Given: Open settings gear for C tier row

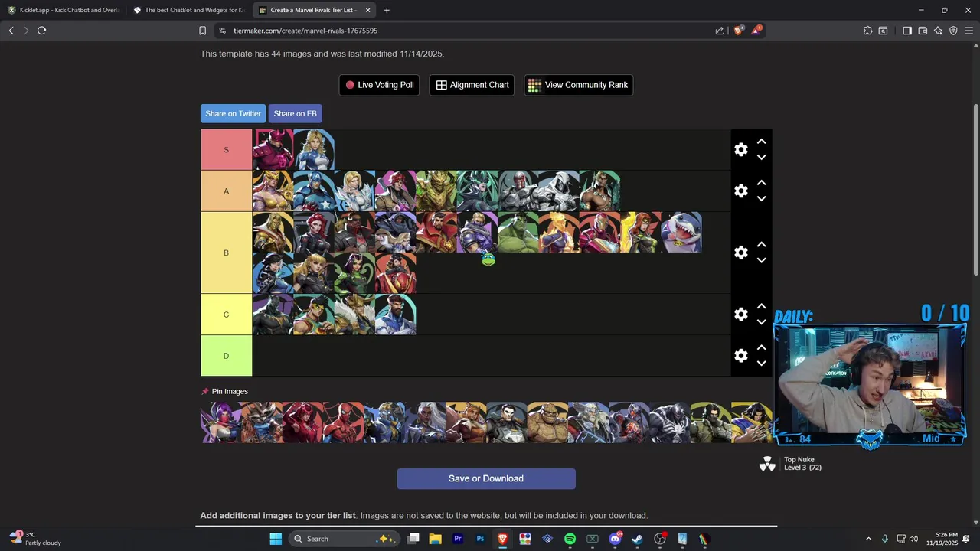Looking at the screenshot, I should [740, 315].
